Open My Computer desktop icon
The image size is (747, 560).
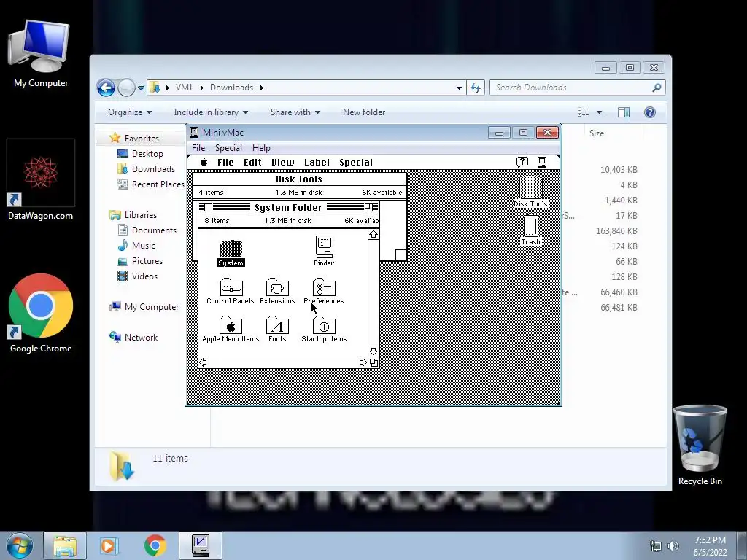(x=41, y=53)
